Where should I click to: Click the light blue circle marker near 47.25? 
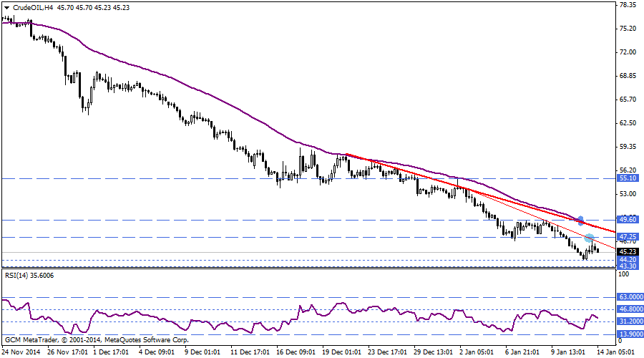pyautogui.click(x=589, y=238)
